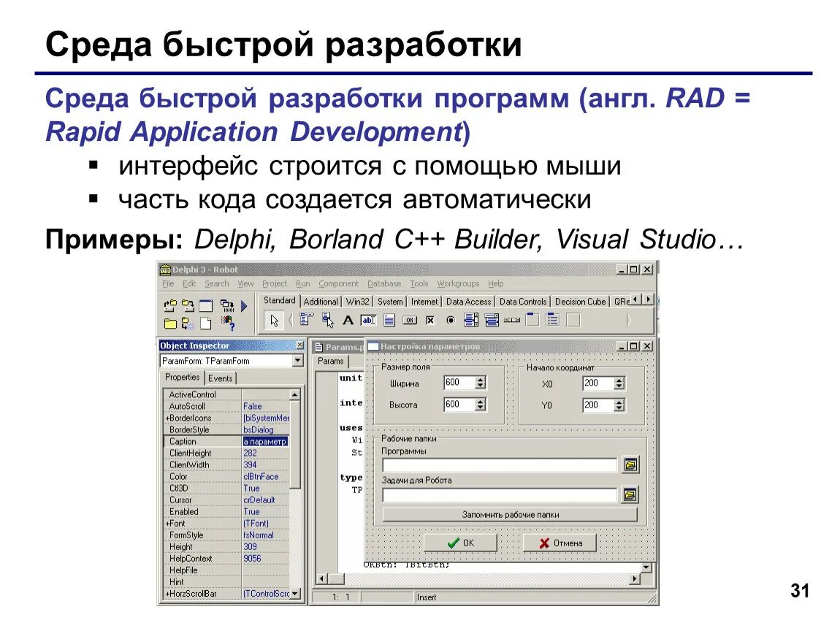Choose the RadioGroup component icon
Screen dimensions: 840x631
pyautogui.click(x=552, y=321)
